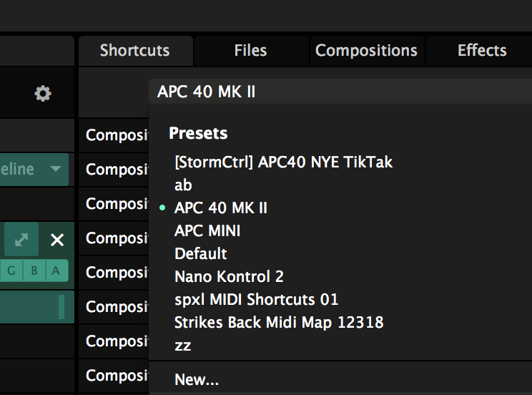Choose the 'ab' preset

pyautogui.click(x=183, y=185)
